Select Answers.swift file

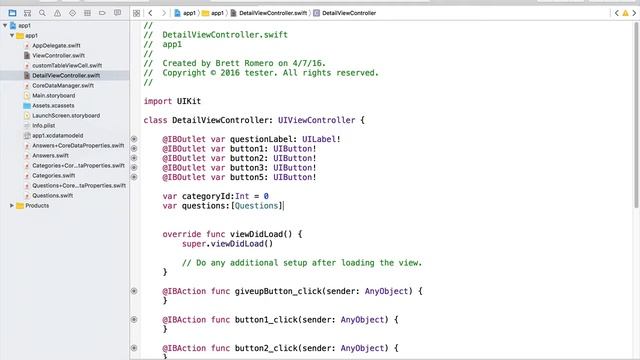[x=50, y=156]
